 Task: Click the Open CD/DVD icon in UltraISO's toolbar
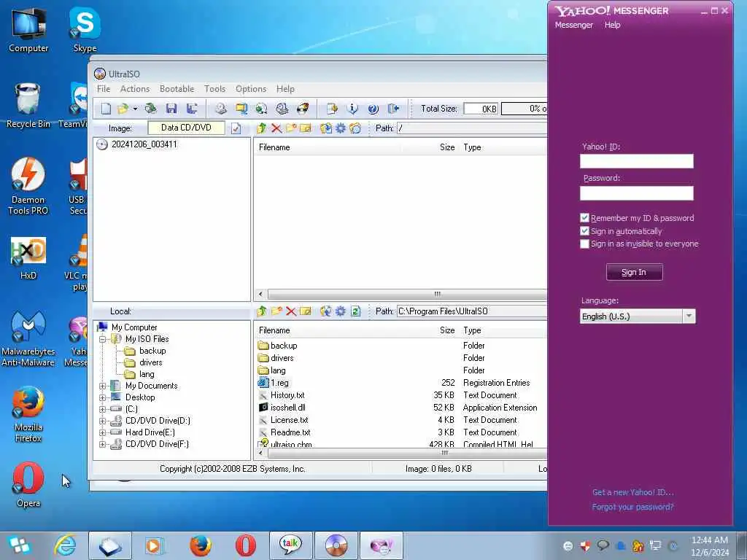[x=150, y=109]
